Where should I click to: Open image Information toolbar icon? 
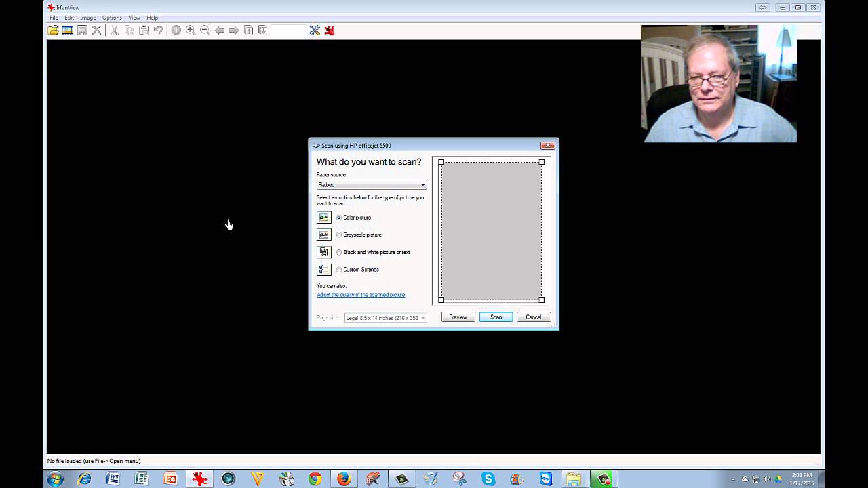pyautogui.click(x=176, y=30)
